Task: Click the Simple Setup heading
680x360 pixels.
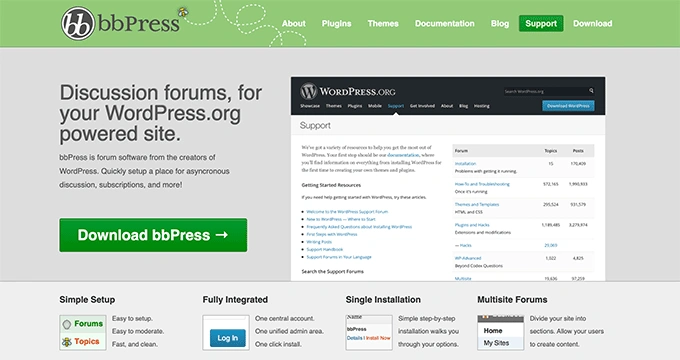Action: 87,300
